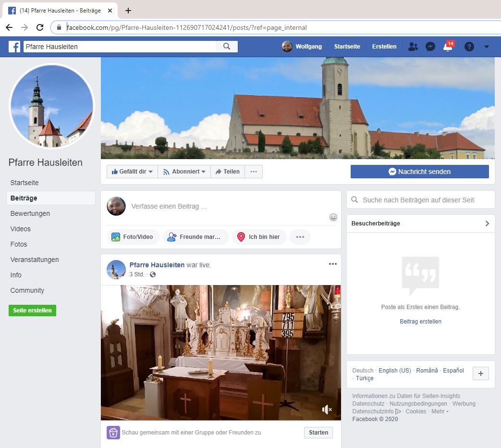Click the padlock icon in the address bar
This screenshot has height=448, width=501.
[59, 27]
